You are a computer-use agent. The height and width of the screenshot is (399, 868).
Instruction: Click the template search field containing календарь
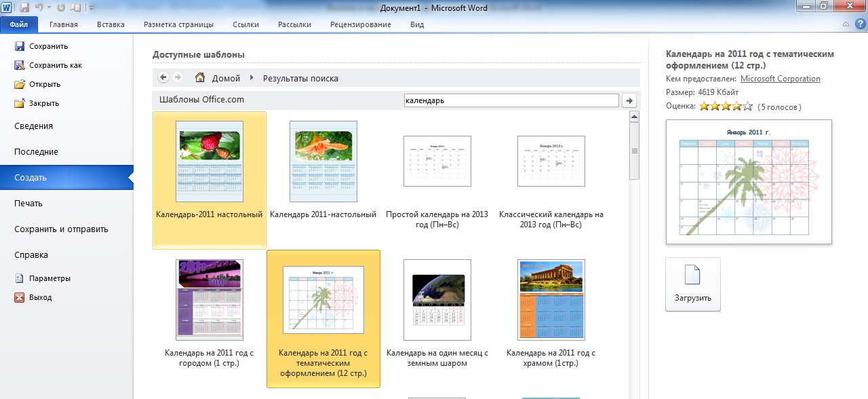click(511, 100)
